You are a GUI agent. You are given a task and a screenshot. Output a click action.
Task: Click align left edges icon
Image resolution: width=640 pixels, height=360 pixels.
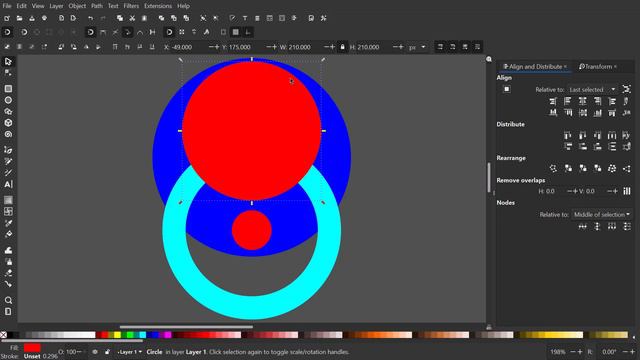(x=568, y=101)
